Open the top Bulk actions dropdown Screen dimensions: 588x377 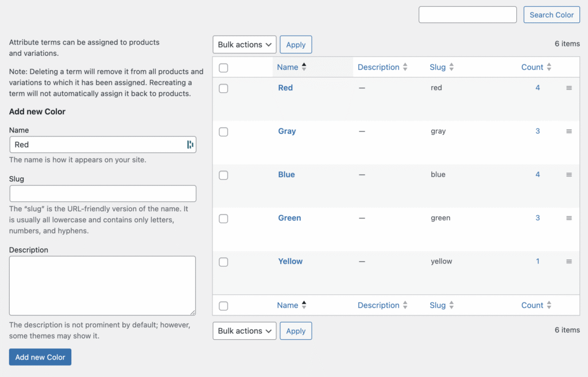tap(245, 45)
